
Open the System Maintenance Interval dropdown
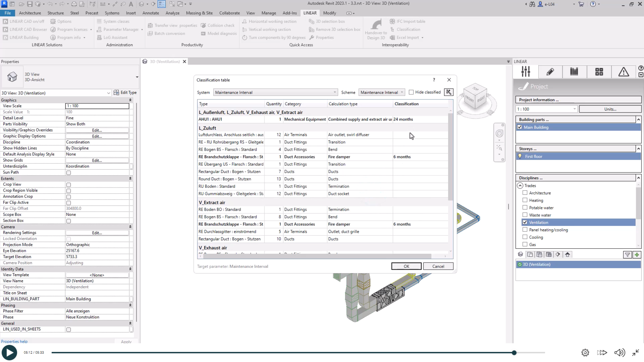tap(275, 92)
